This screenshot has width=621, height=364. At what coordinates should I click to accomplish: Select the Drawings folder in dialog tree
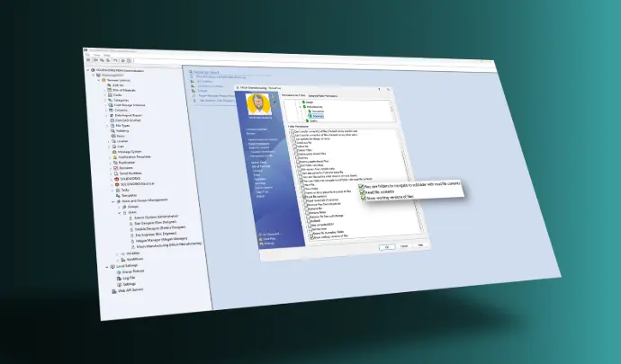318,116
